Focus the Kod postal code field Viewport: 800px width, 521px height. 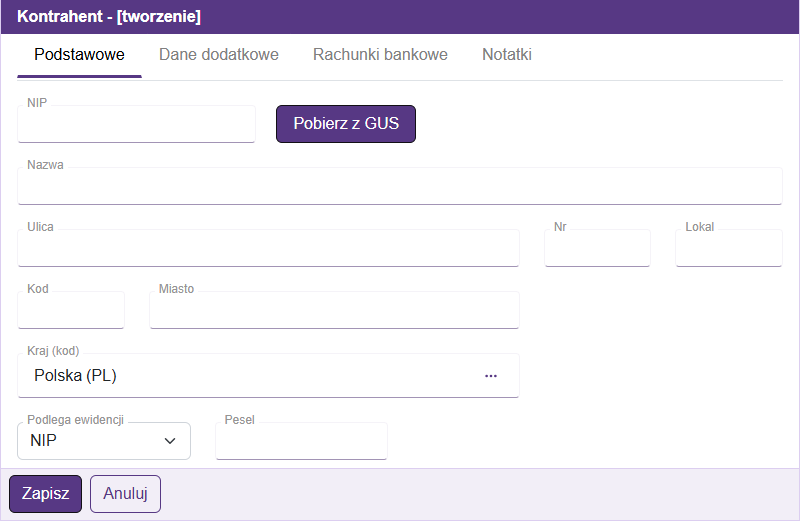(71, 311)
